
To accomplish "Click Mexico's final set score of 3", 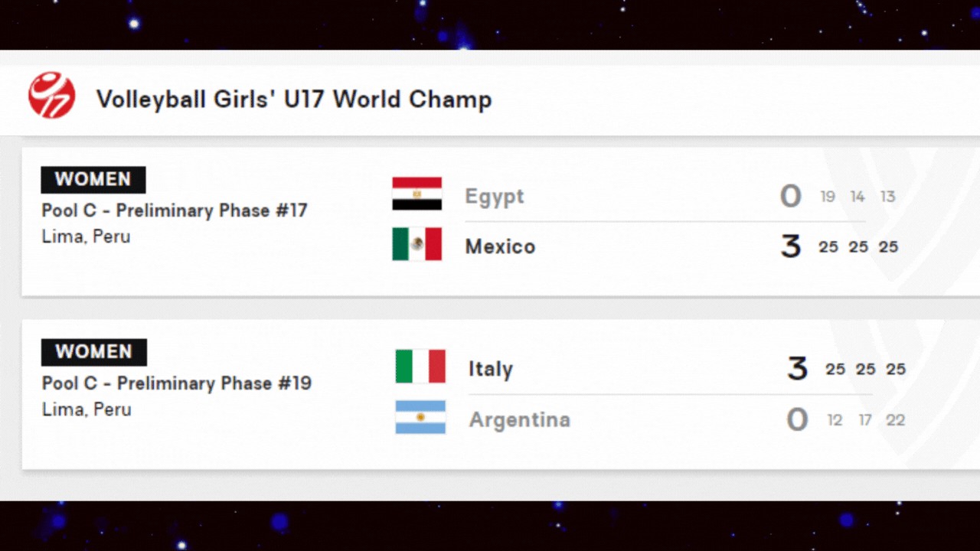I will pos(791,247).
